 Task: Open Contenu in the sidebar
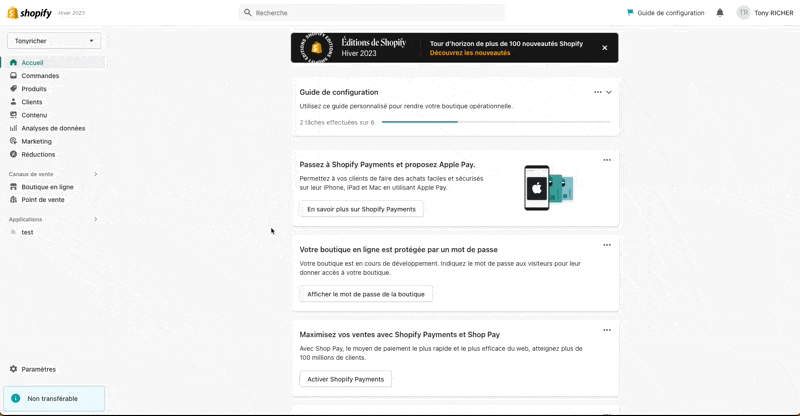click(x=34, y=115)
